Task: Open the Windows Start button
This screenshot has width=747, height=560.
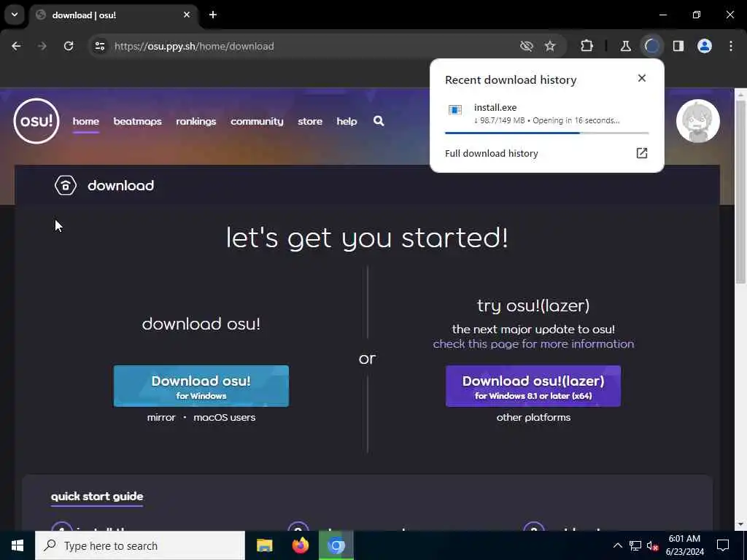Action: point(18,545)
